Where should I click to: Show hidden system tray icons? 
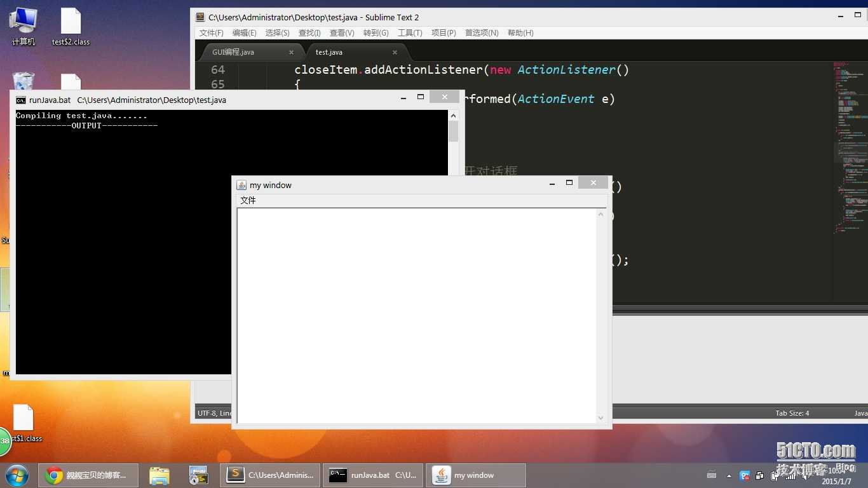pos(729,476)
